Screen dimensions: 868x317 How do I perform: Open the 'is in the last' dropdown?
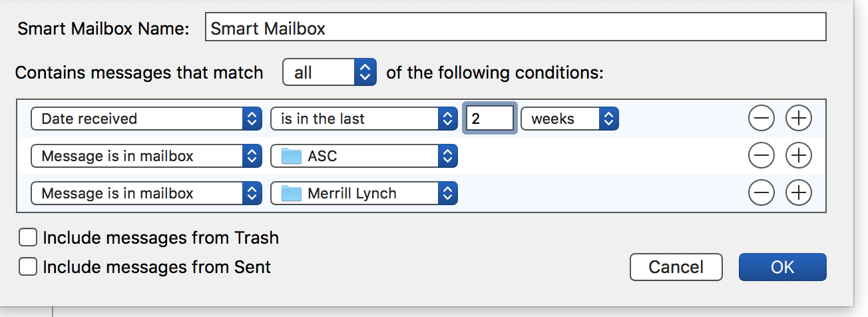coord(363,119)
